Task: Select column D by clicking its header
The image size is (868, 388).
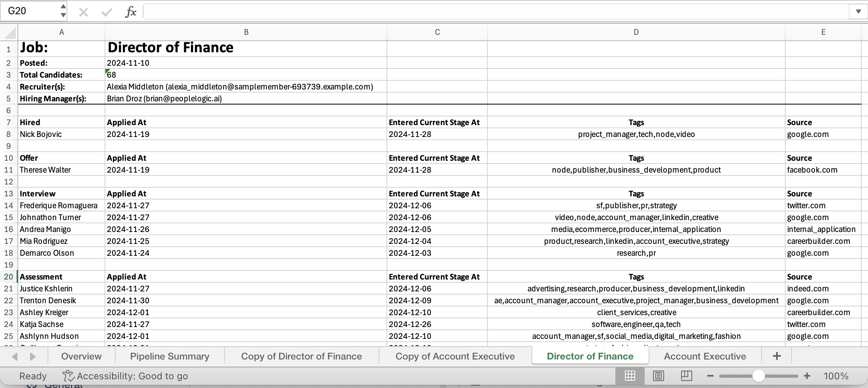Action: [636, 32]
